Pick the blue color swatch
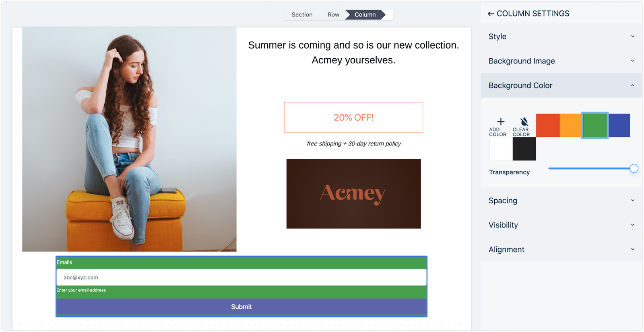 coord(619,125)
